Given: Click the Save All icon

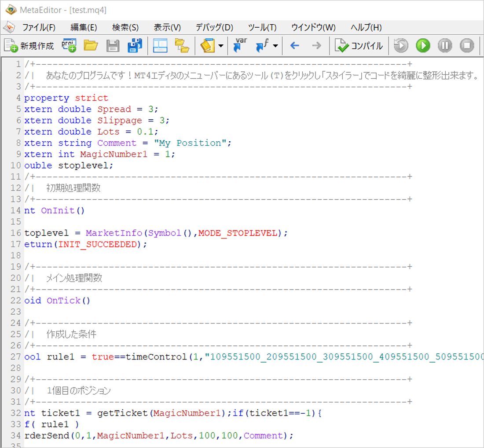Looking at the screenshot, I should (135, 46).
